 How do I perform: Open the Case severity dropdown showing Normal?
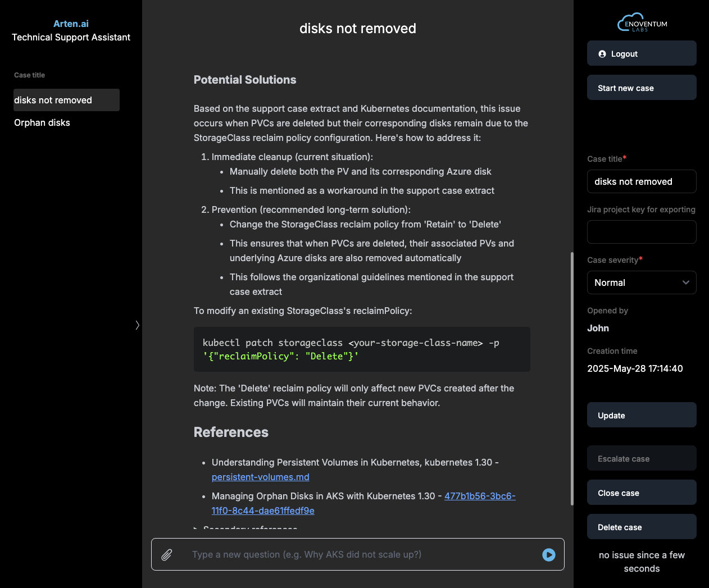tap(642, 282)
